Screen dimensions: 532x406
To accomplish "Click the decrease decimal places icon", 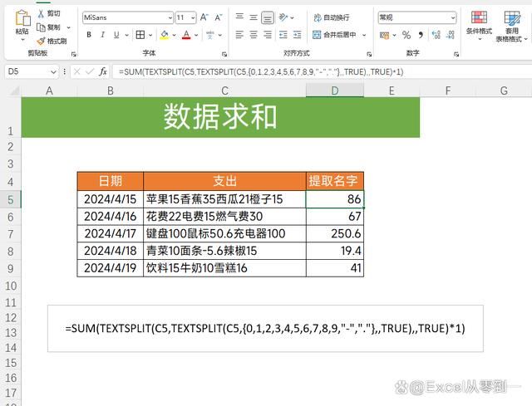I will [451, 35].
